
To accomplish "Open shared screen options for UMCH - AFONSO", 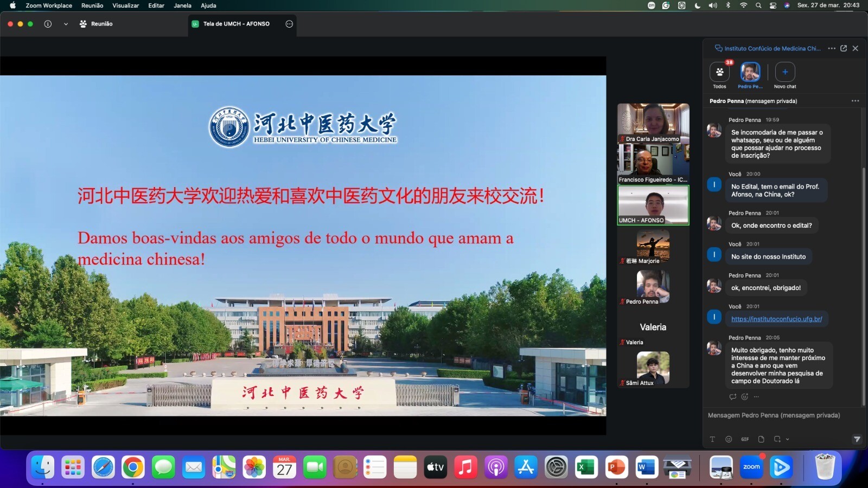I will tap(289, 24).
